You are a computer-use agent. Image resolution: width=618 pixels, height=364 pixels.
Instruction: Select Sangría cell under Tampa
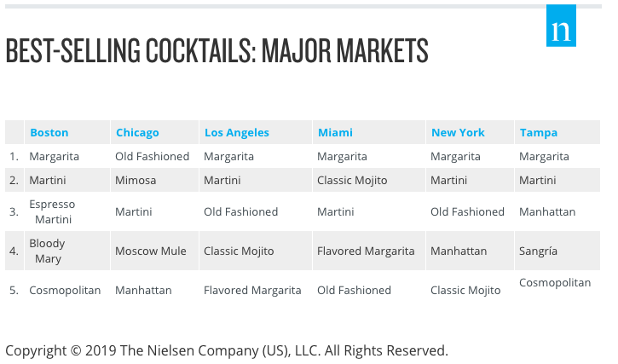(538, 251)
